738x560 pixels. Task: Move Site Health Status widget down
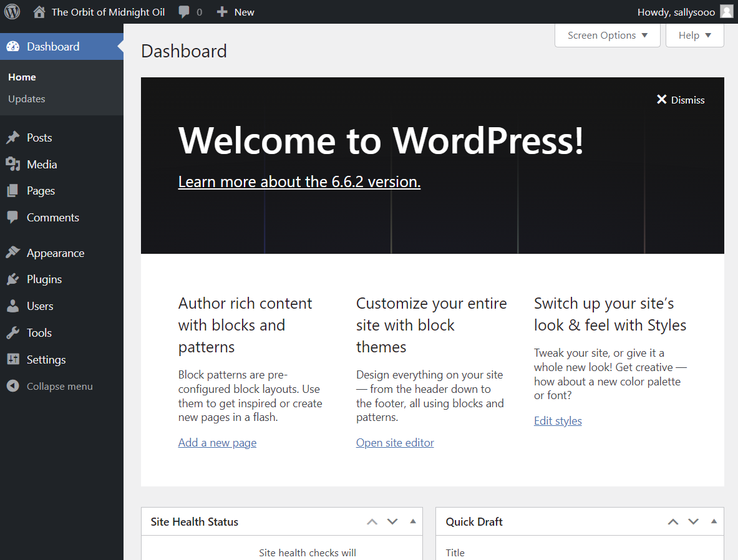tap(392, 521)
